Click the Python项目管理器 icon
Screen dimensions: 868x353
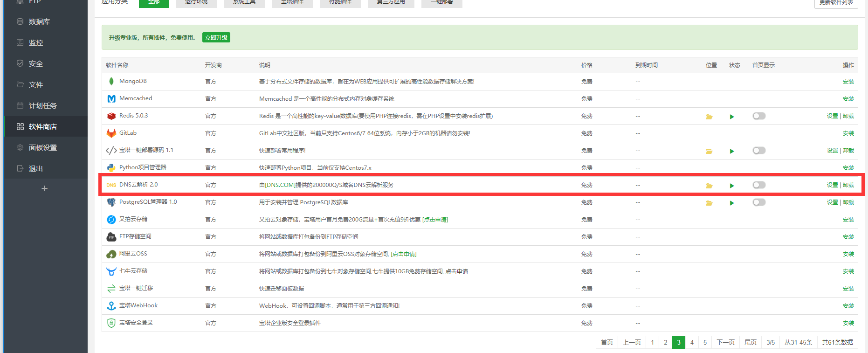pos(111,167)
